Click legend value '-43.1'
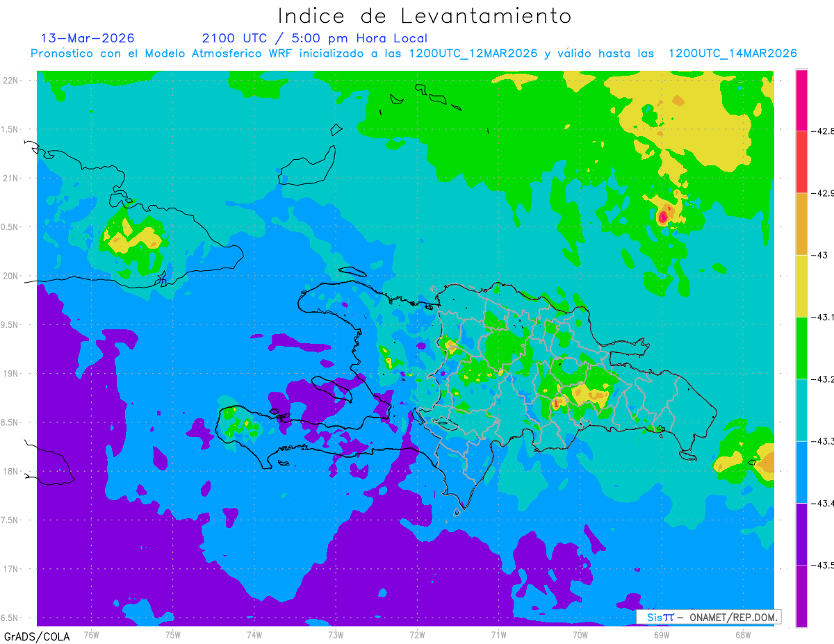This screenshot has height=644, width=834. click(823, 317)
